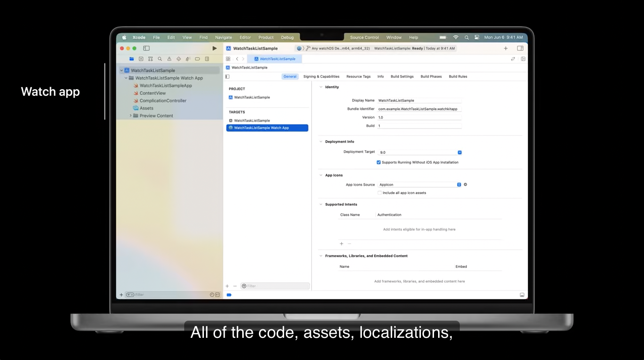Select WatchTaskListSampleApp swift file

pyautogui.click(x=166, y=86)
